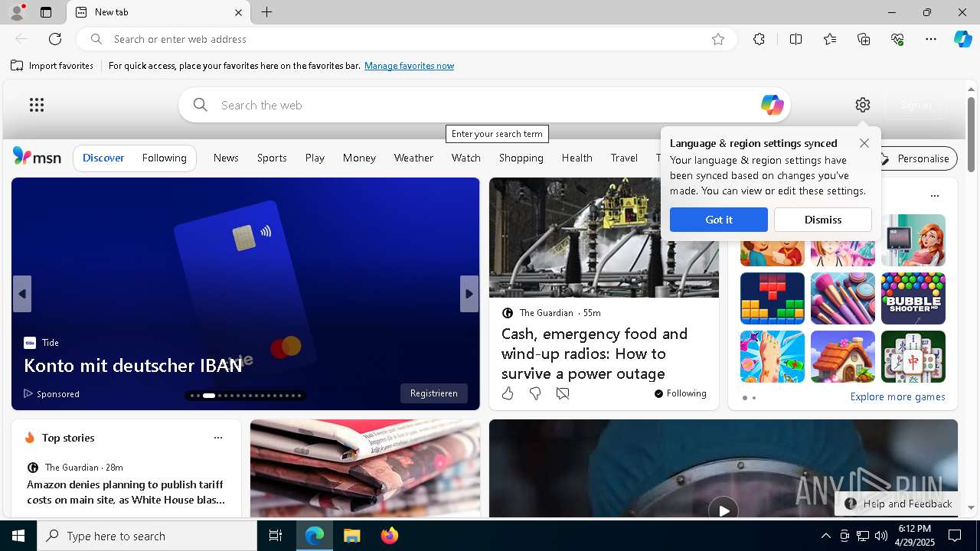Hide the power outage story icon
Screen dimensions: 980x551
[563, 393]
